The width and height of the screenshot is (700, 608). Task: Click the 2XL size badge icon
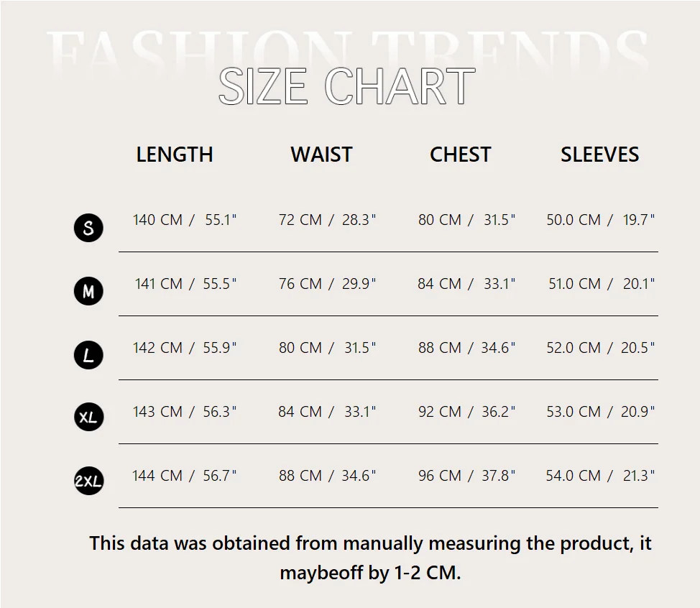[x=88, y=481]
